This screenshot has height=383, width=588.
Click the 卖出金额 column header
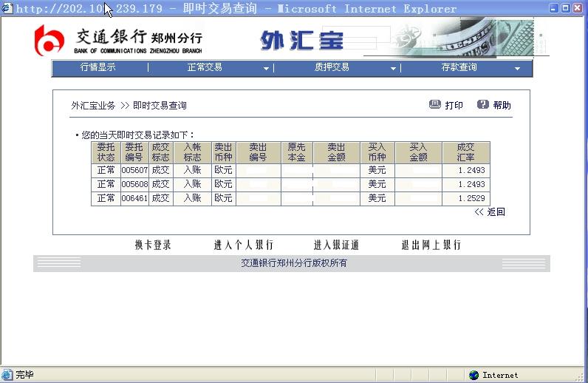[x=336, y=152]
